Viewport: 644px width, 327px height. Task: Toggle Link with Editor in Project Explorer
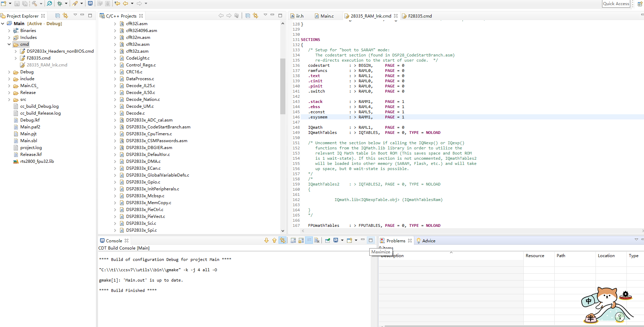click(65, 16)
